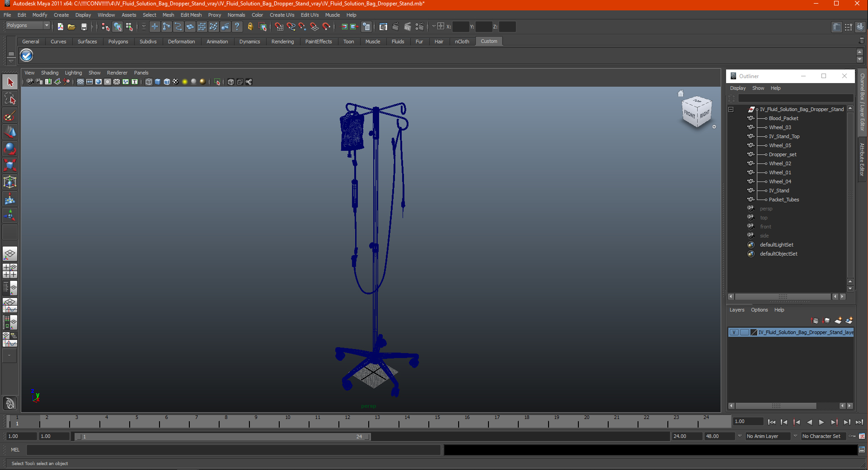Switch to the Polygons shelf tab
Viewport: 868px width, 470px height.
[x=118, y=42]
